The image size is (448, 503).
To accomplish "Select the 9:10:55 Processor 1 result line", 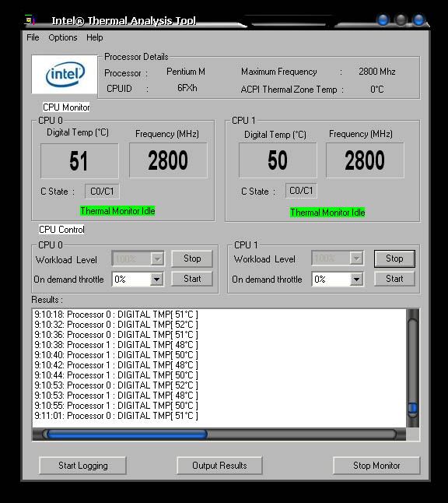I will 117,406.
